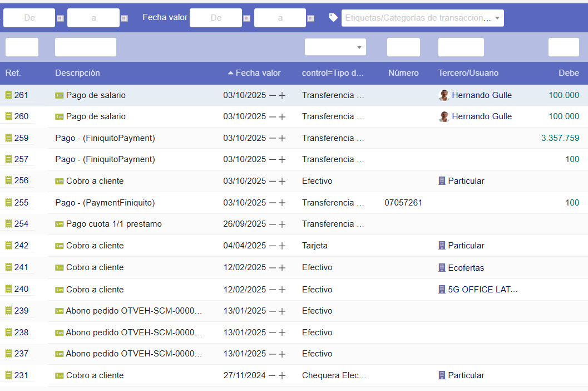Focus the Descripción filter text box
Viewport: 588px width, 391px height.
pos(85,47)
